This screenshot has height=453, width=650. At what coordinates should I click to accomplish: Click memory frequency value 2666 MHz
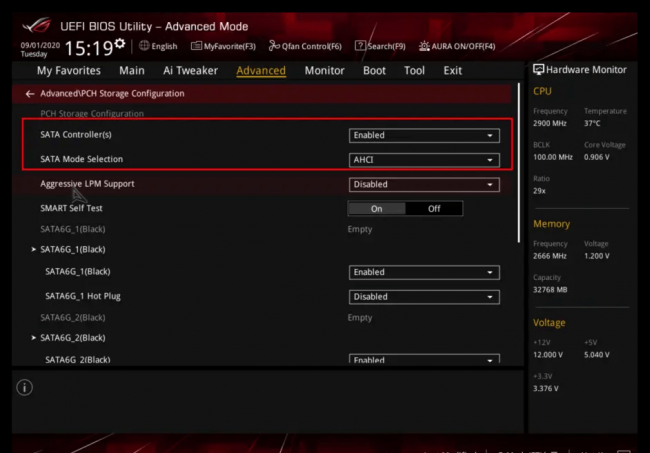coord(550,256)
